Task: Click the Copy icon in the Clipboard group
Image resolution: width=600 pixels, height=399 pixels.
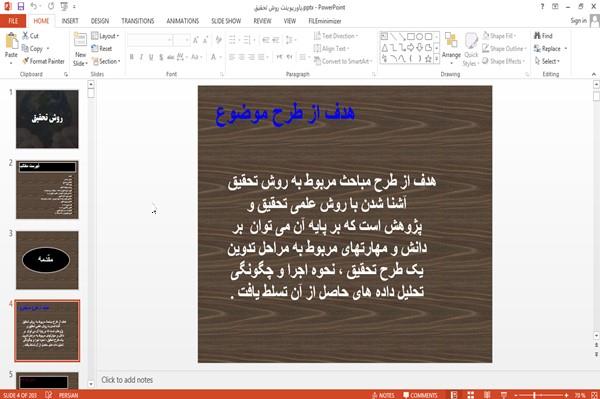Action: point(25,48)
